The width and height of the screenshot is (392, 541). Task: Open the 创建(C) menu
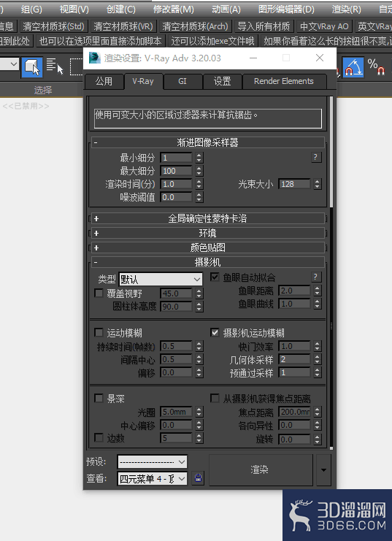coord(120,9)
